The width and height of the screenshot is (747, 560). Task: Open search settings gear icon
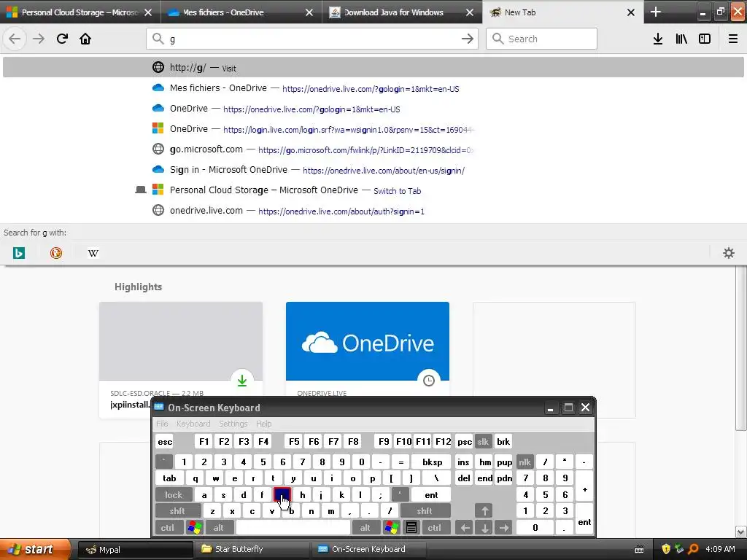pos(729,253)
